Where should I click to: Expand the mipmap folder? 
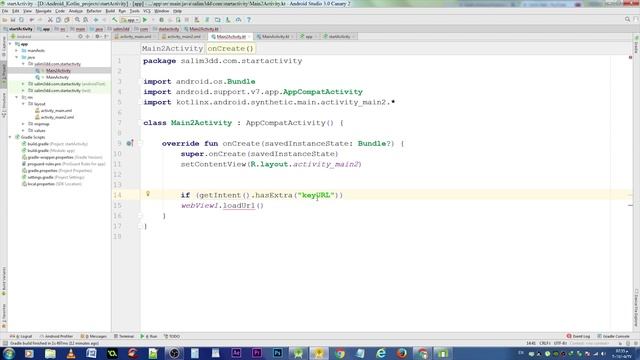click(23, 124)
